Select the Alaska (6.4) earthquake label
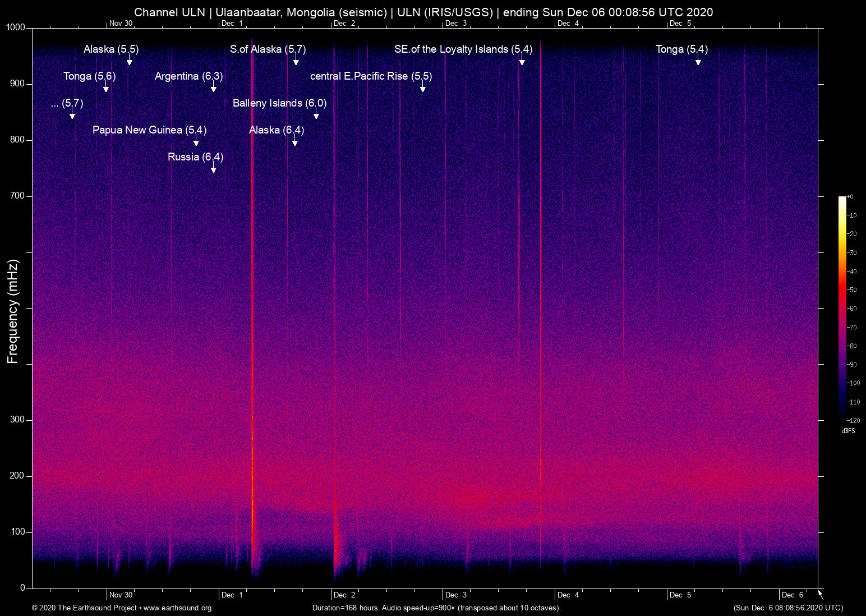Viewport: 866px width, 616px height. click(276, 130)
